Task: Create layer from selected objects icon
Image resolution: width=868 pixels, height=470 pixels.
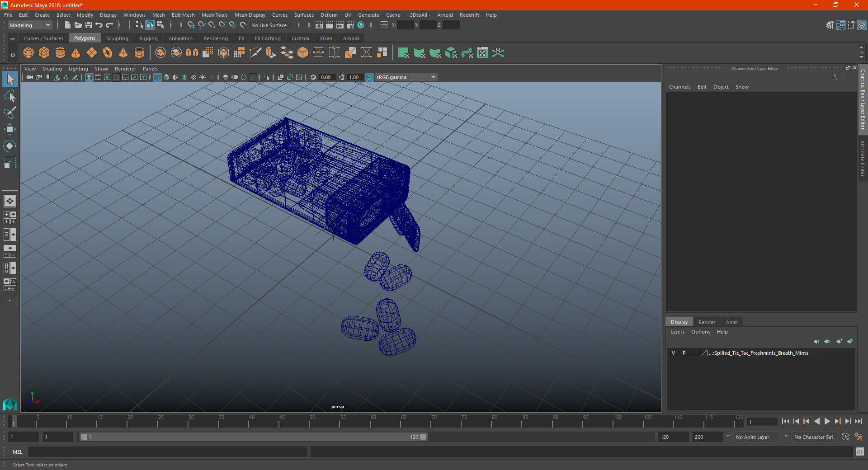Action: click(x=850, y=341)
